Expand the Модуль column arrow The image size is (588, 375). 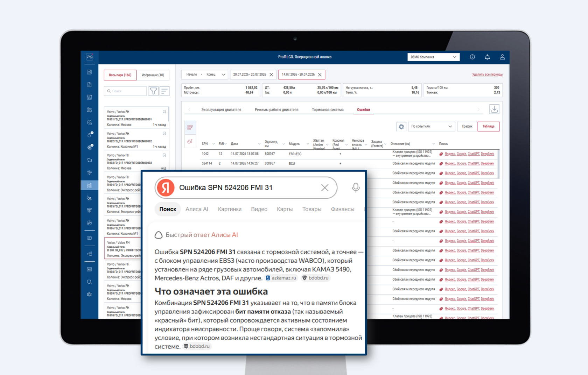point(308,144)
